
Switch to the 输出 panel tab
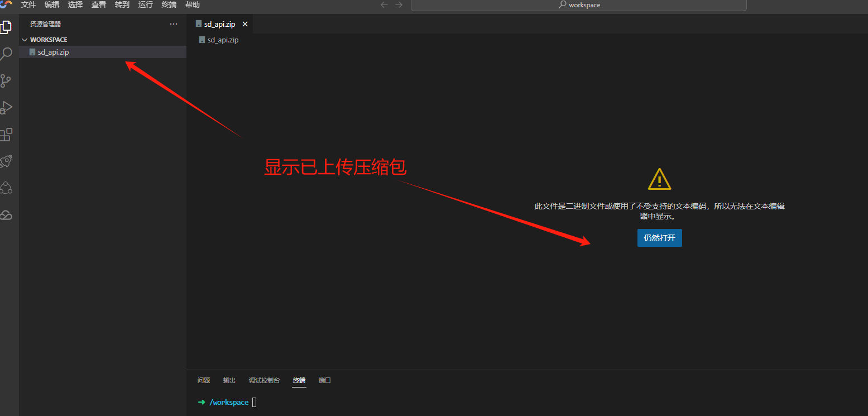[x=229, y=380]
